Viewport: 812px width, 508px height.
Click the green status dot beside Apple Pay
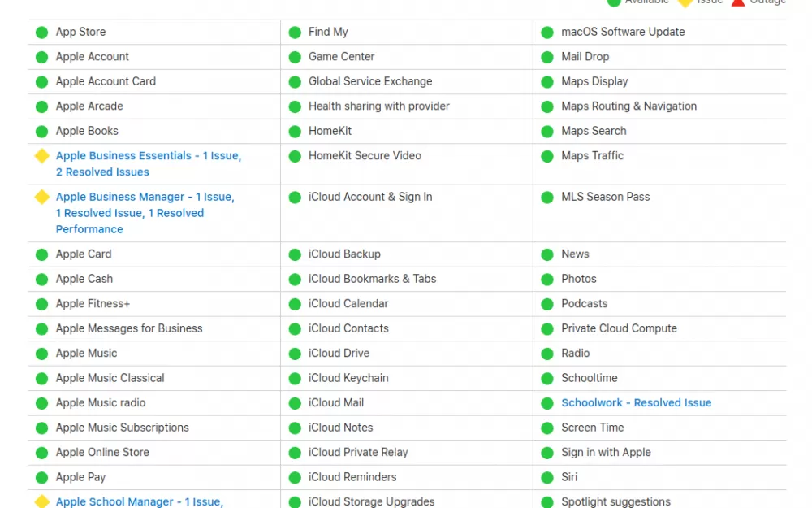point(42,478)
